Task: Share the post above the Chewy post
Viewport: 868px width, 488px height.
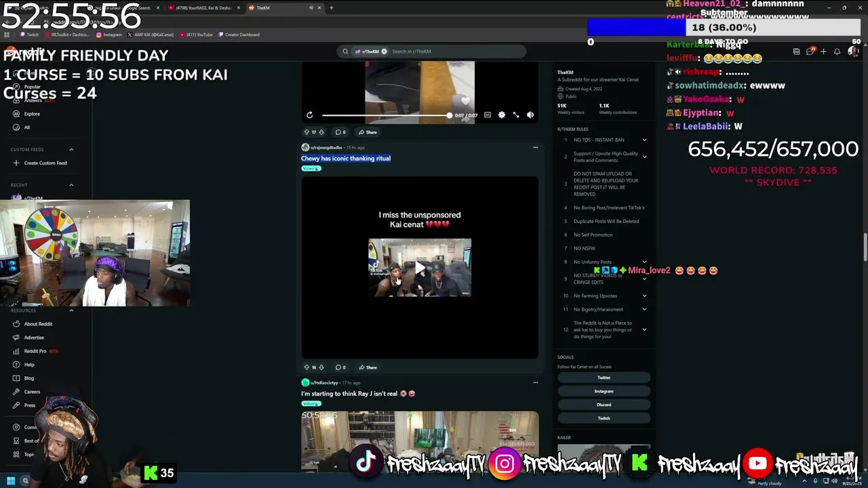Action: (x=368, y=132)
